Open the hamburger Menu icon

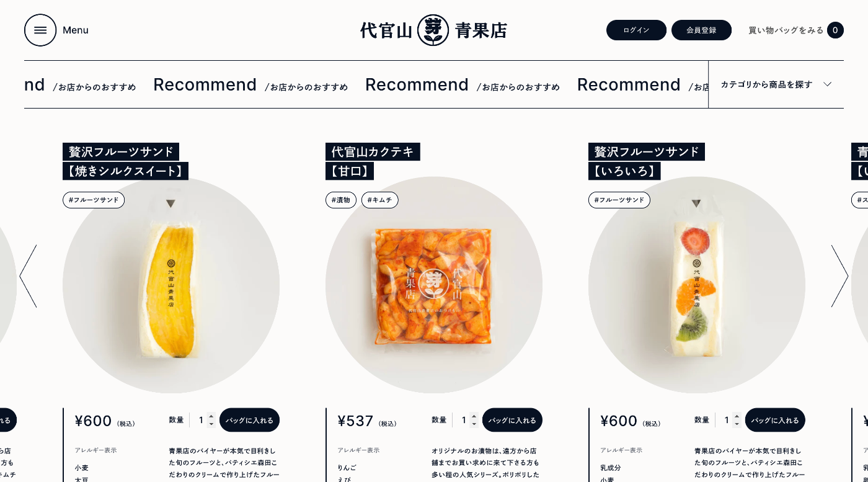click(40, 30)
